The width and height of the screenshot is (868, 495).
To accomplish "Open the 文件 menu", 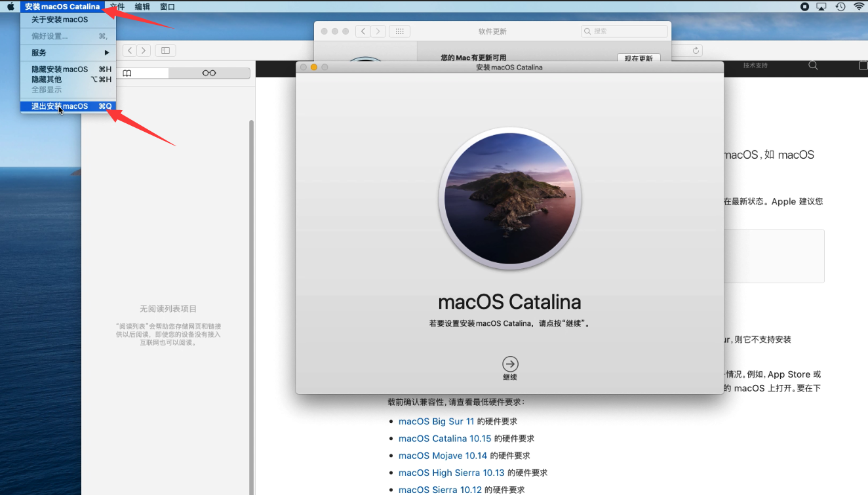I will (x=119, y=7).
